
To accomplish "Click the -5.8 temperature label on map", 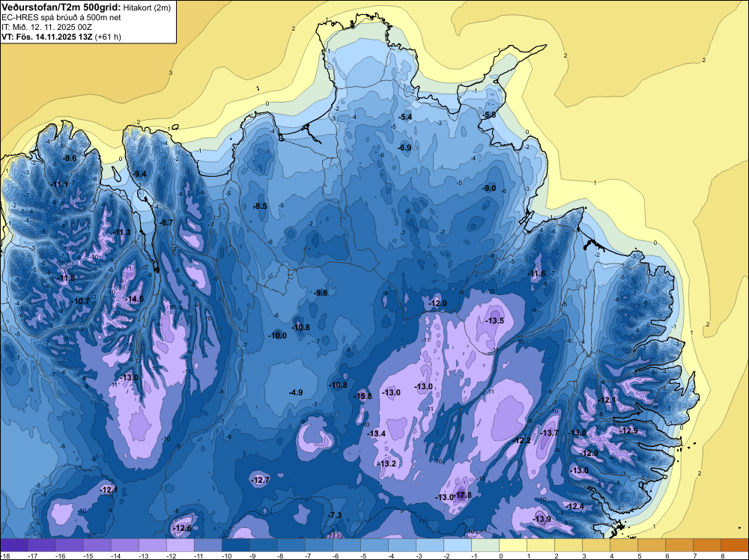I will coord(489,115).
